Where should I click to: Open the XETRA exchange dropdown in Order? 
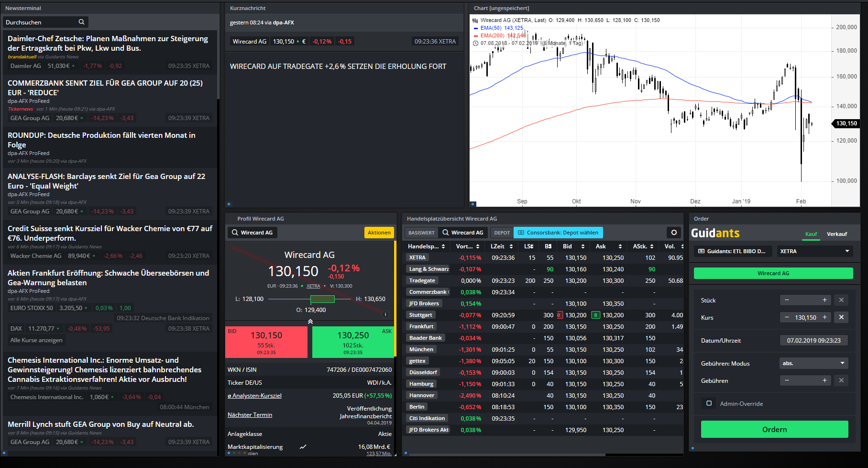point(814,251)
